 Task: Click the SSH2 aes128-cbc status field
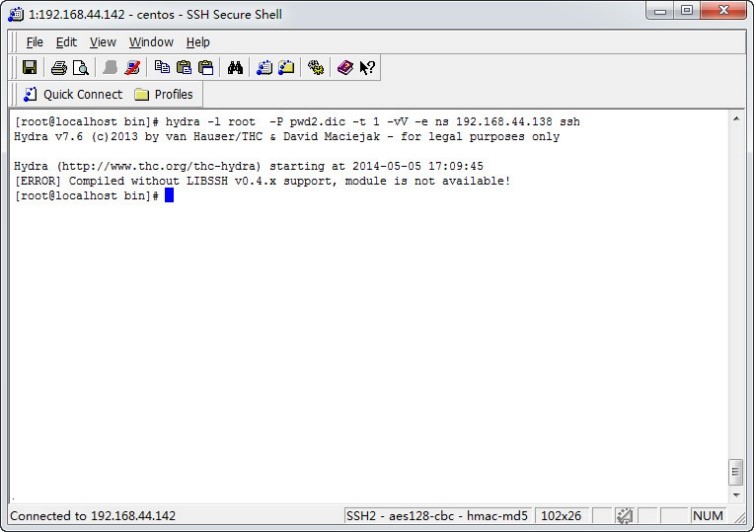[437, 516]
